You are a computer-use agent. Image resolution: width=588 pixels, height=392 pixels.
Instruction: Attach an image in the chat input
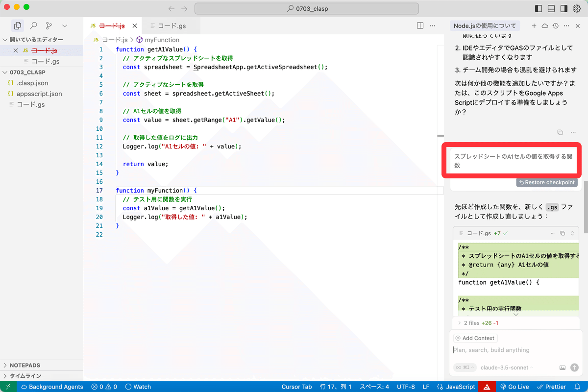tap(563, 367)
